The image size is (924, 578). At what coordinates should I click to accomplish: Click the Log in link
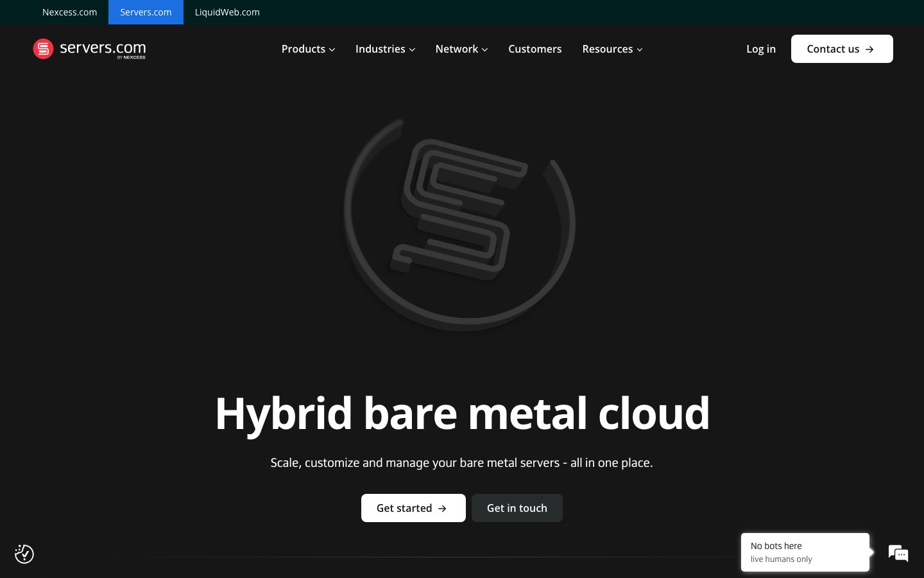click(761, 49)
